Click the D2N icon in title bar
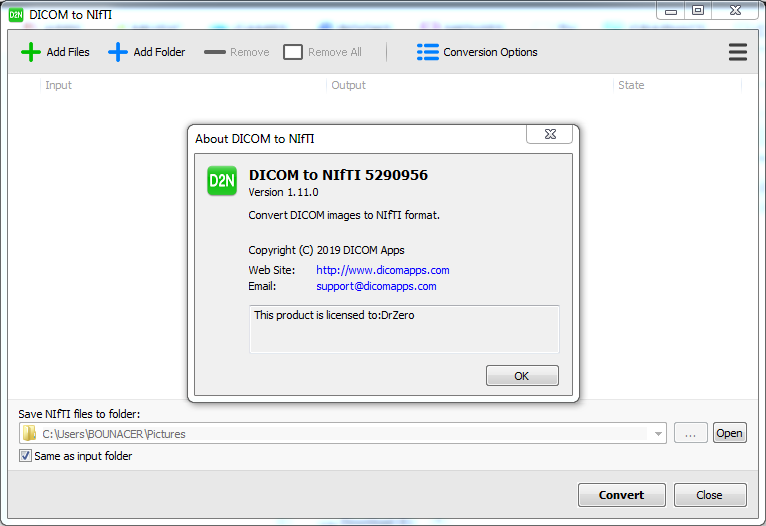This screenshot has width=766, height=526. [16, 15]
